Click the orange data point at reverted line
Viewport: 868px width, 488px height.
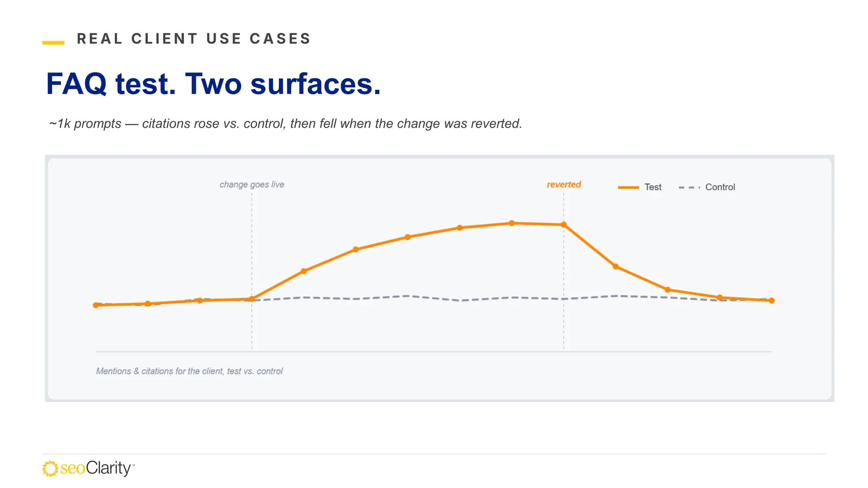point(564,225)
